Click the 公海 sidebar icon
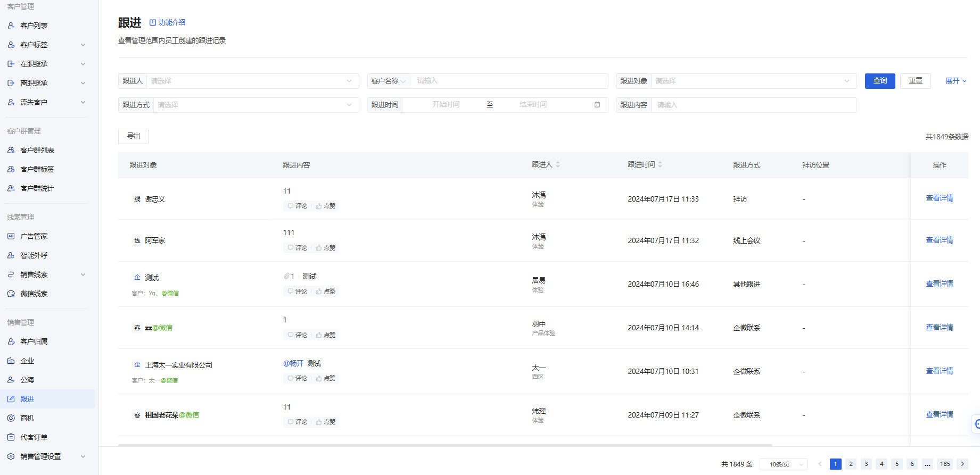980x475 pixels. pyautogui.click(x=11, y=380)
